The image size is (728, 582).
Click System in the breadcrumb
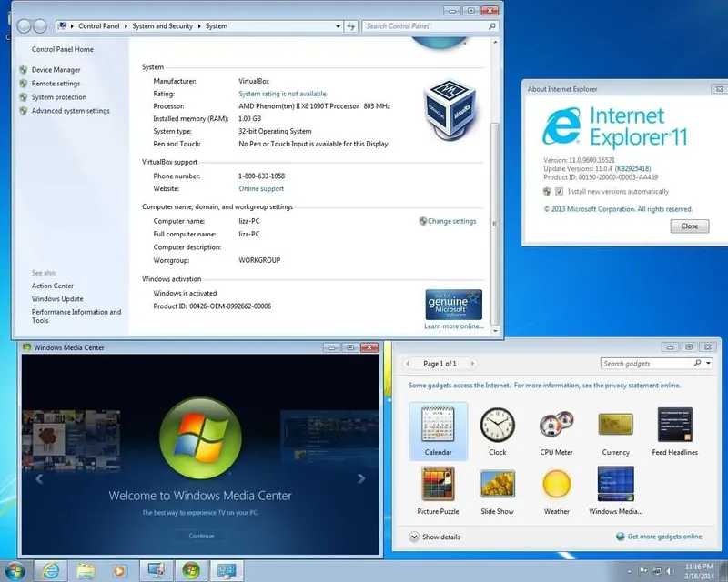(x=217, y=26)
